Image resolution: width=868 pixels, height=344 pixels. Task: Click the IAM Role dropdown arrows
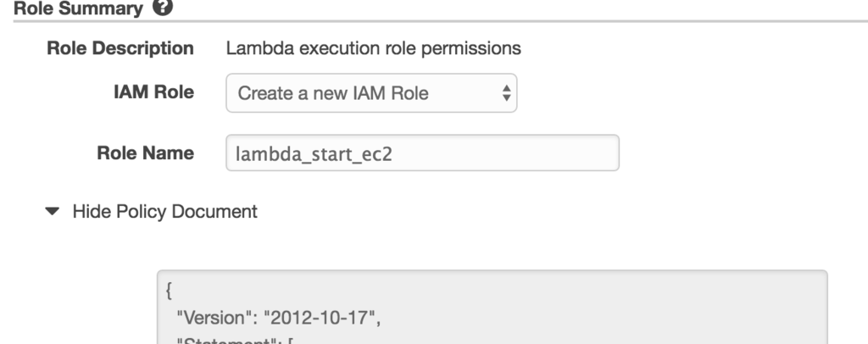click(507, 93)
